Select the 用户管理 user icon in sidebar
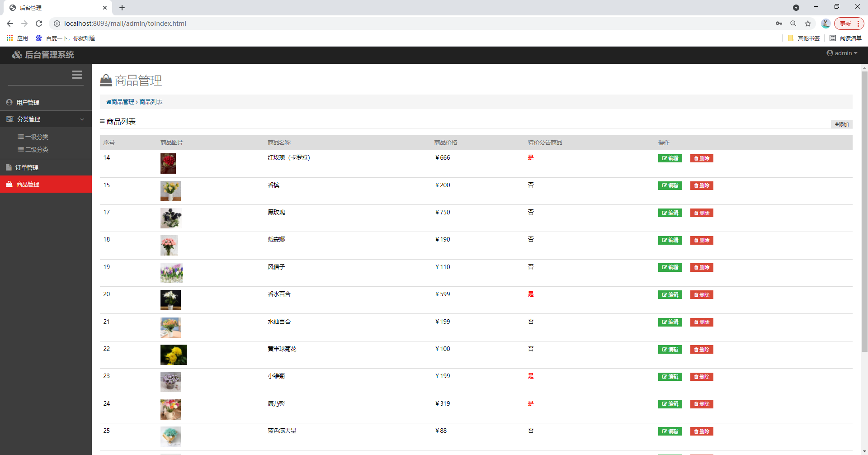868x455 pixels. coord(9,102)
